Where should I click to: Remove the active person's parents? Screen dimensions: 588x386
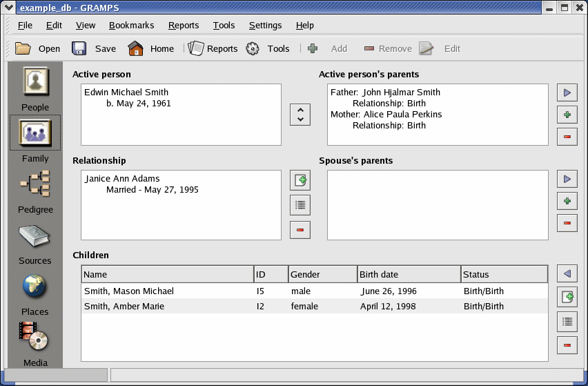[x=567, y=137]
